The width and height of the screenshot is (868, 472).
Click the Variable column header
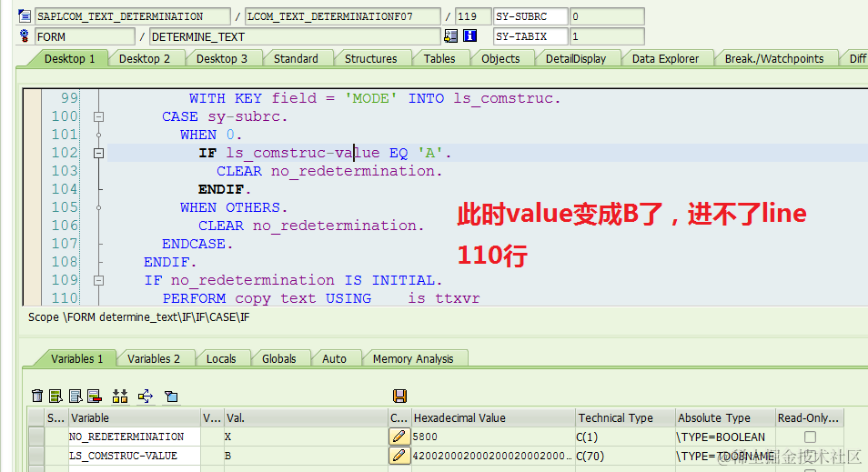(x=134, y=417)
